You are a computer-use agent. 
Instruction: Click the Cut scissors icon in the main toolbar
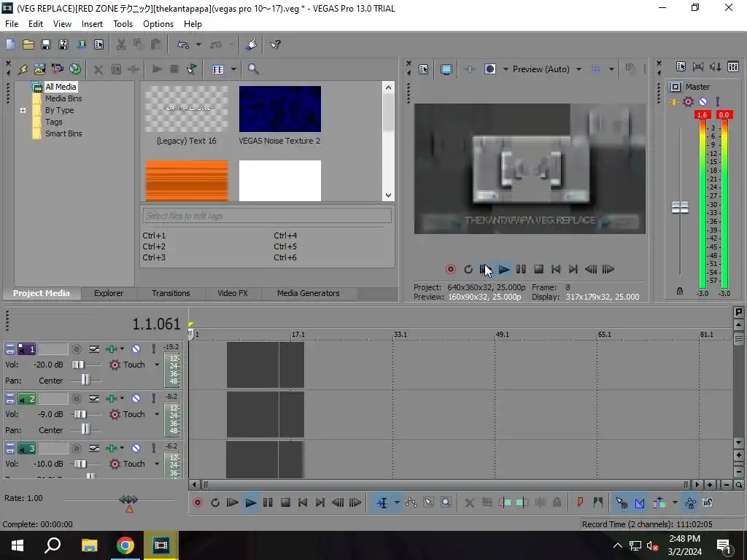(121, 44)
